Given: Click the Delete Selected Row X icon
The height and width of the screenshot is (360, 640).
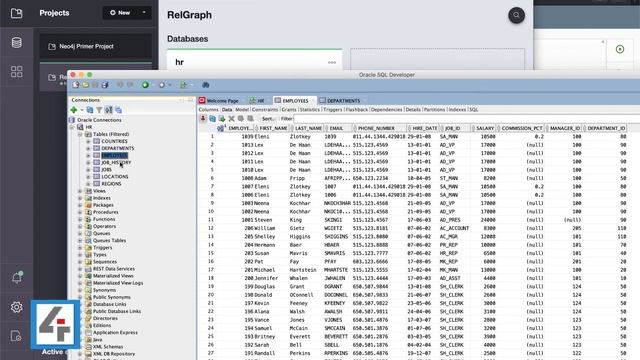Looking at the screenshot, I should coord(231,118).
